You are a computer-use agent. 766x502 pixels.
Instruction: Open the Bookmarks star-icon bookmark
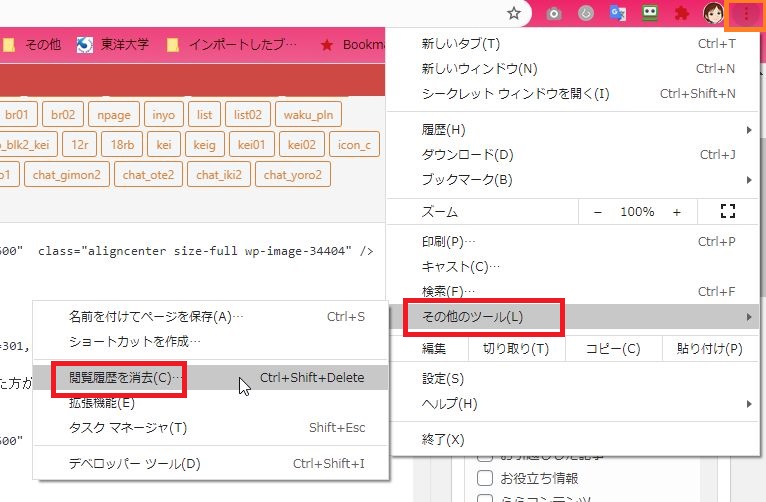click(352, 45)
